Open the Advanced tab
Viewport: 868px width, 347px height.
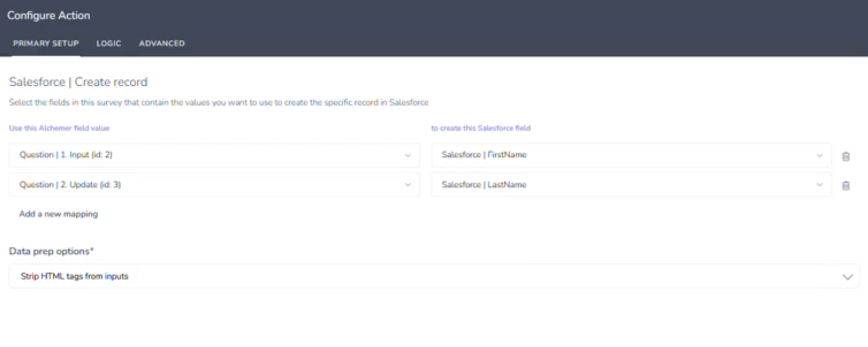162,43
